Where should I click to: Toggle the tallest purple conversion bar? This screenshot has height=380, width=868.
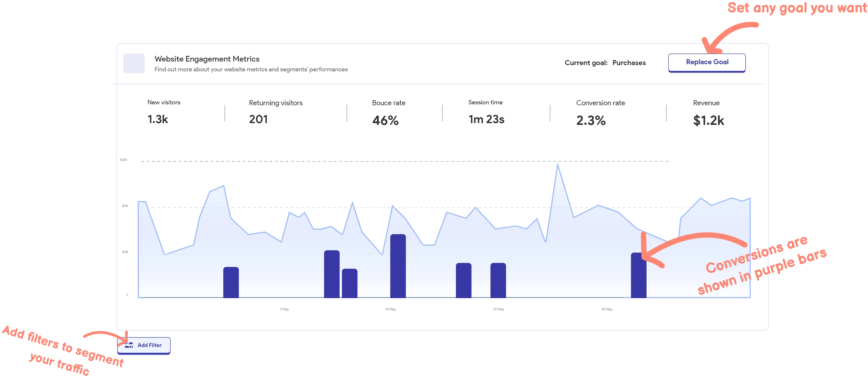click(398, 266)
